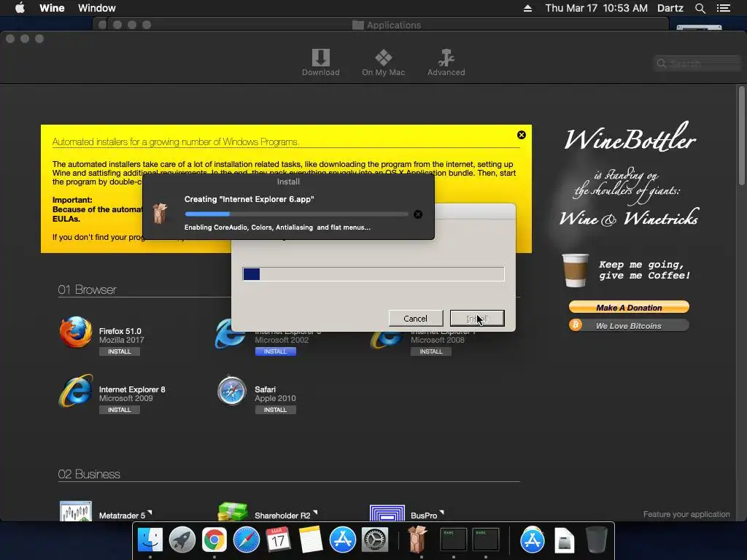747x560 pixels.
Task: Click the Dartz user name in menu bar
Action: pos(670,8)
